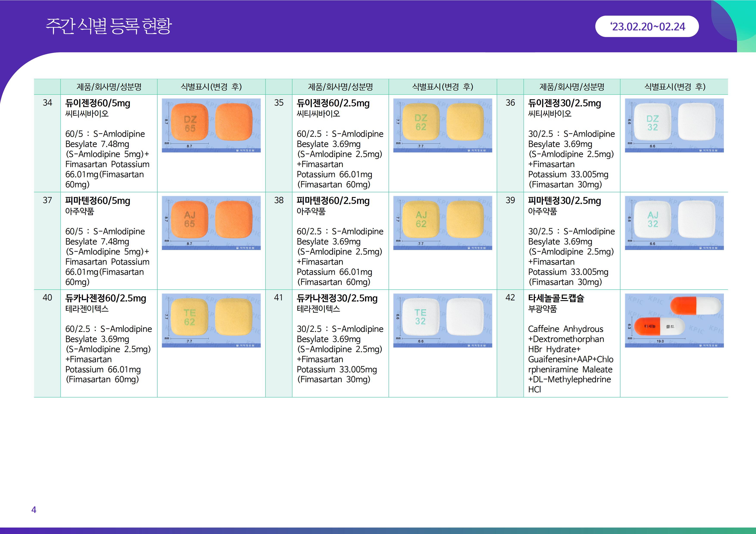
Task: Click the page title 주간 식별 등록 현황
Action: [109, 26]
